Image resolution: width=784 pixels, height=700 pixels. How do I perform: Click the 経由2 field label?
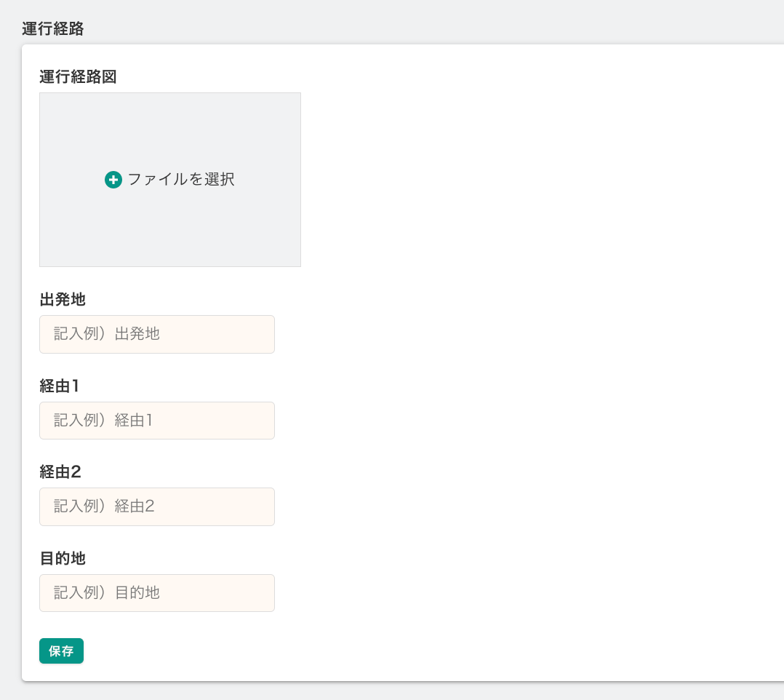click(60, 472)
